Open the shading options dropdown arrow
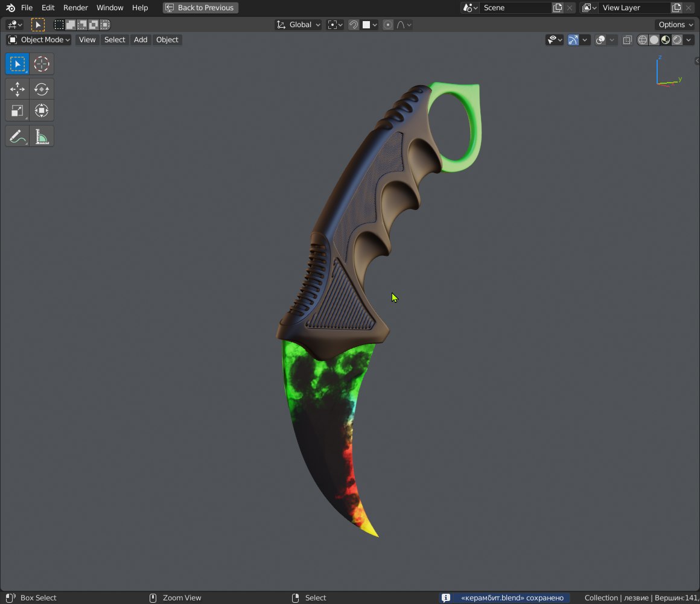 coord(689,40)
